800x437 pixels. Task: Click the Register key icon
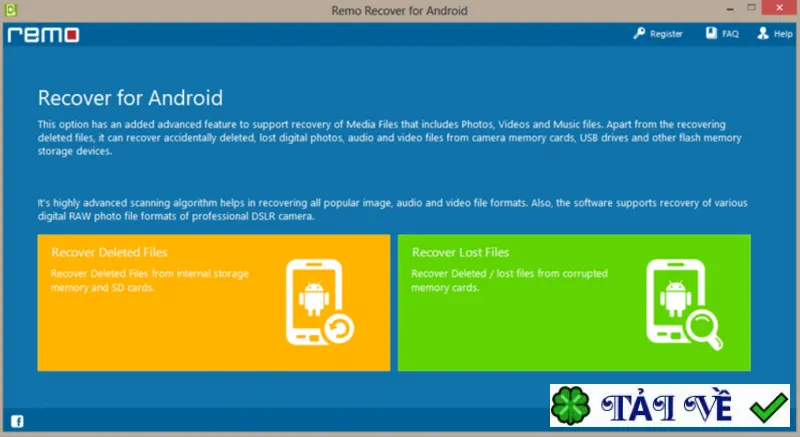pos(639,34)
